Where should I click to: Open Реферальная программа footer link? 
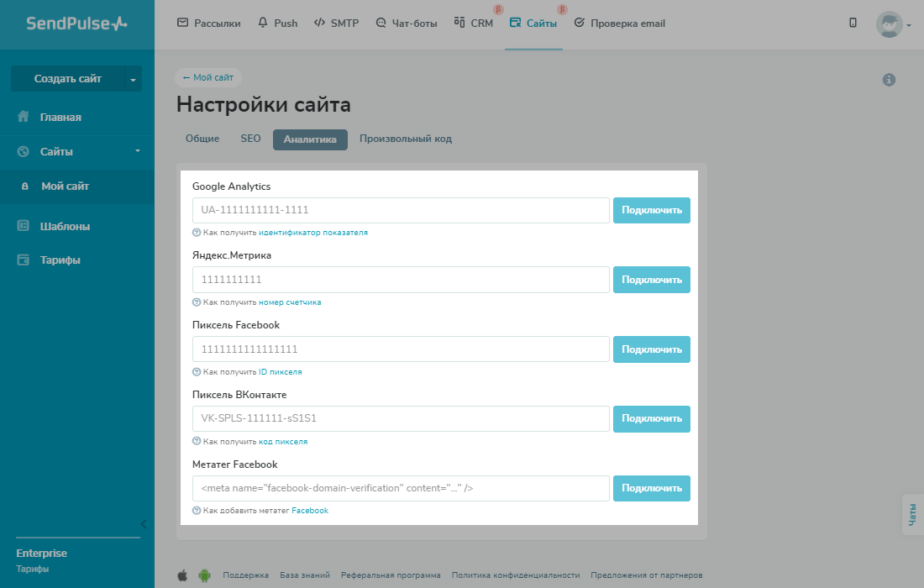pyautogui.click(x=391, y=575)
